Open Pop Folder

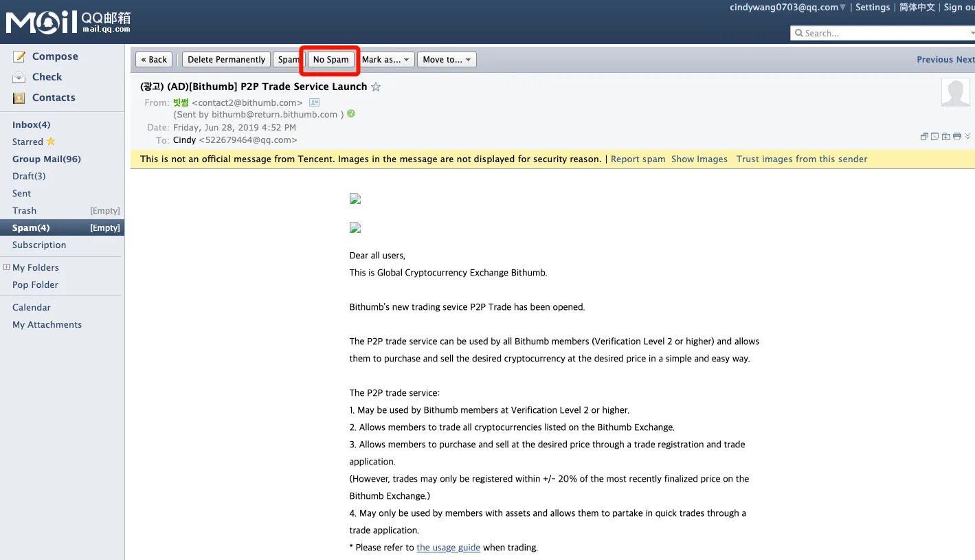pos(35,284)
